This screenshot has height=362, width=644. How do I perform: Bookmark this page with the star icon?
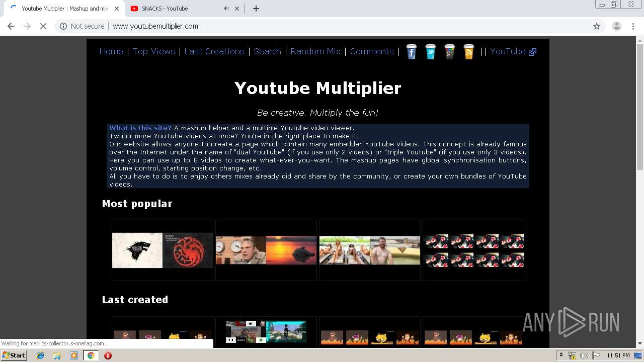click(x=597, y=26)
